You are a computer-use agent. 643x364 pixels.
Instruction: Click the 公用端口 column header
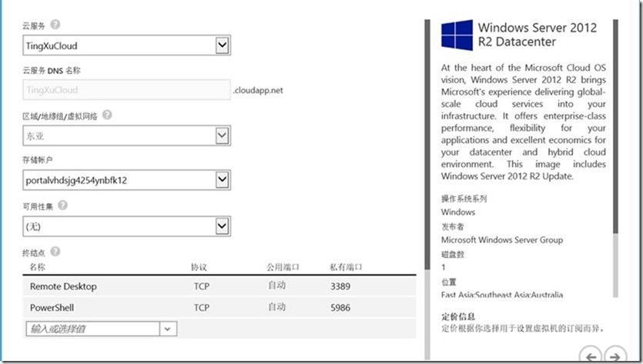283,267
